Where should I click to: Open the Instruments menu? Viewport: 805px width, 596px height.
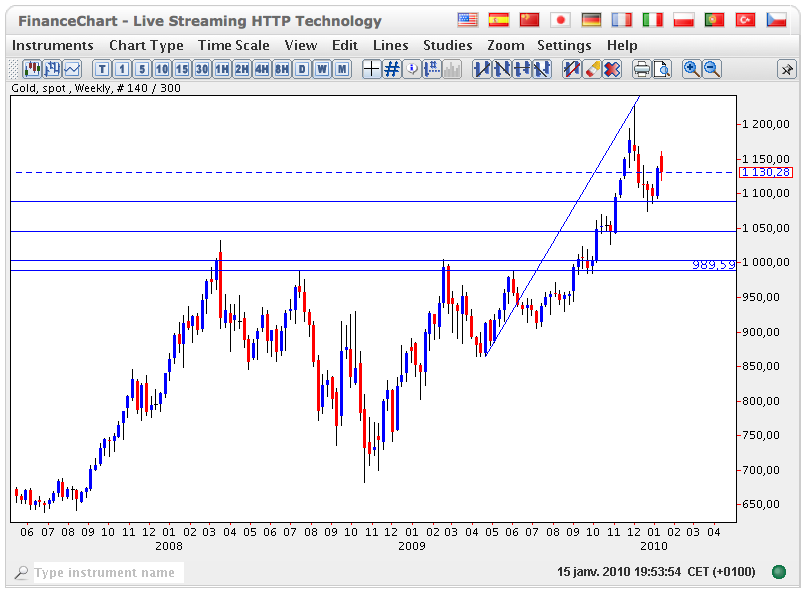click(x=52, y=45)
